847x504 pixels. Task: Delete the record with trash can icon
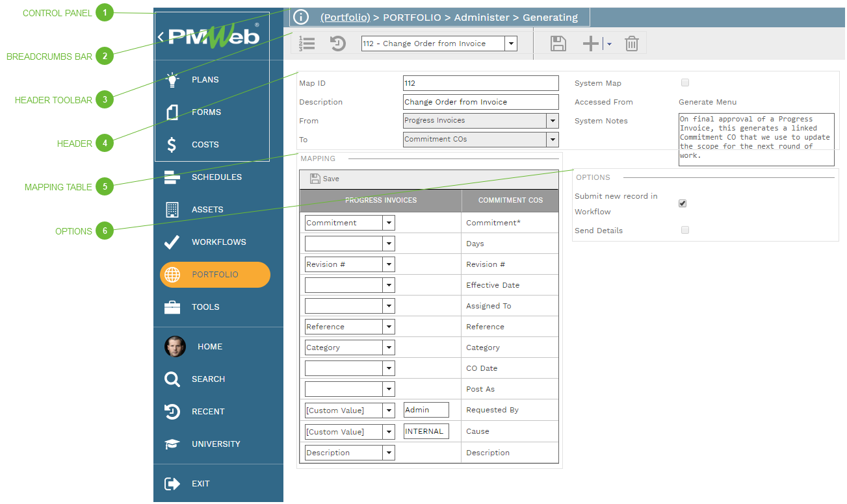pyautogui.click(x=631, y=44)
